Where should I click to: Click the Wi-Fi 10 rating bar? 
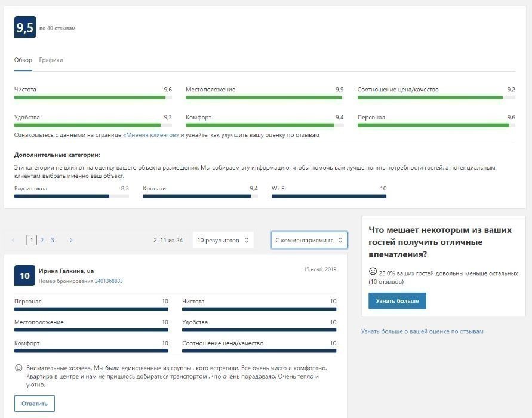pyautogui.click(x=329, y=195)
